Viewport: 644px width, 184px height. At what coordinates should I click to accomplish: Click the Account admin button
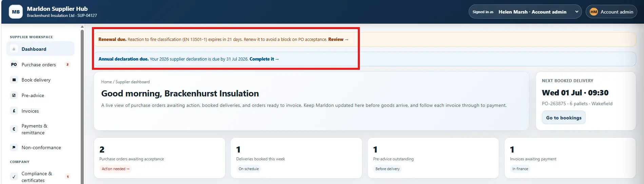point(611,12)
